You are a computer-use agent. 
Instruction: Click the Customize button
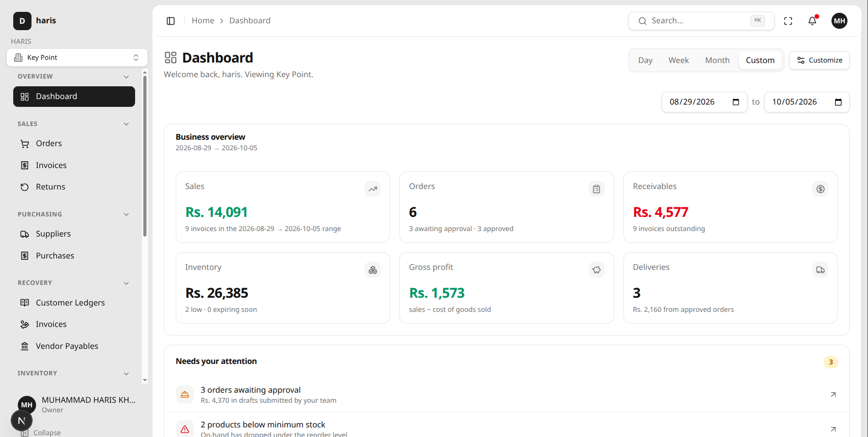coord(819,60)
